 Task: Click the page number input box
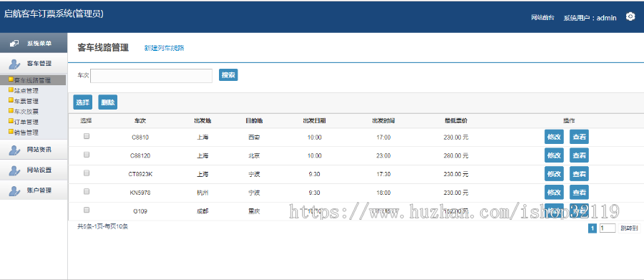coord(608,228)
